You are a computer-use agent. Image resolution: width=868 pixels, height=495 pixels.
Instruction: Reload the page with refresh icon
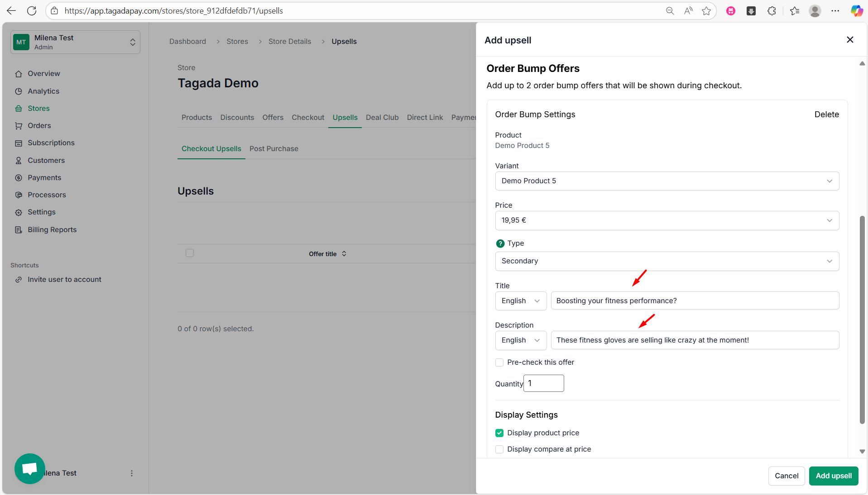tap(32, 11)
